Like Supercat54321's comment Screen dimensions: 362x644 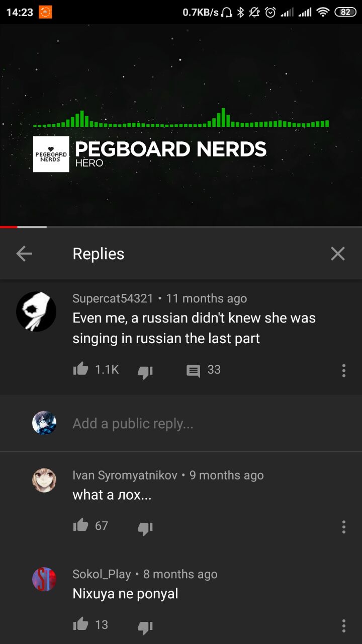80,369
